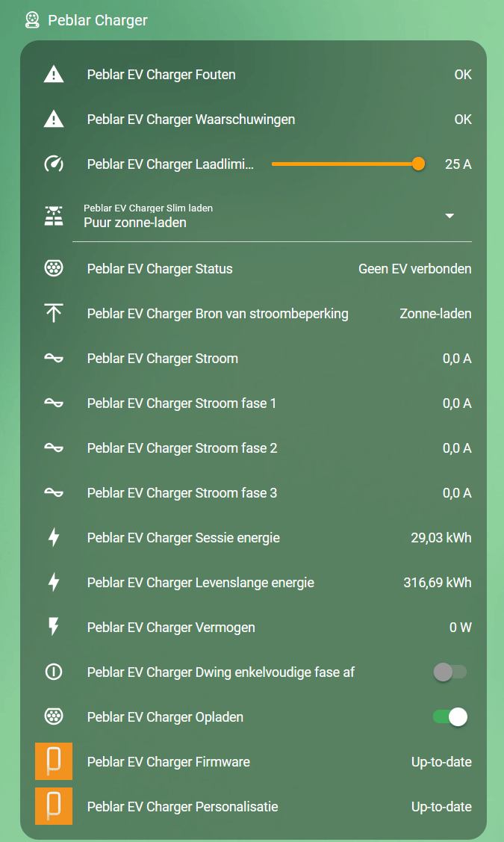Click the Bron van stroombeperking icon
The image size is (504, 842).
click(x=54, y=313)
